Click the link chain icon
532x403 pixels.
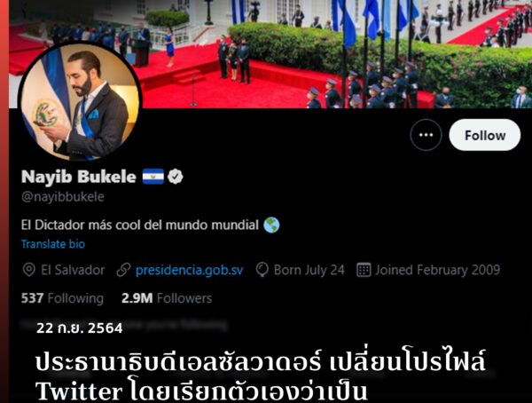pos(123,270)
